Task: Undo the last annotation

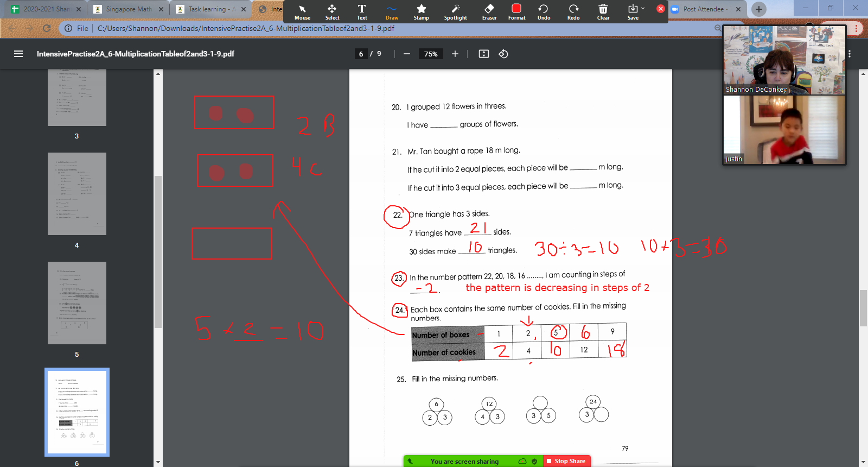Action: 544,12
